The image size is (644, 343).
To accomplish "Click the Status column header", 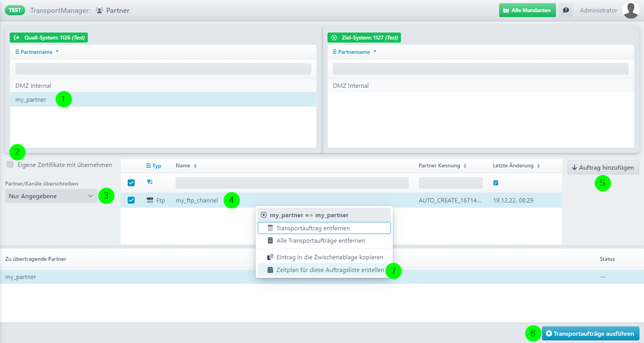I will point(607,259).
